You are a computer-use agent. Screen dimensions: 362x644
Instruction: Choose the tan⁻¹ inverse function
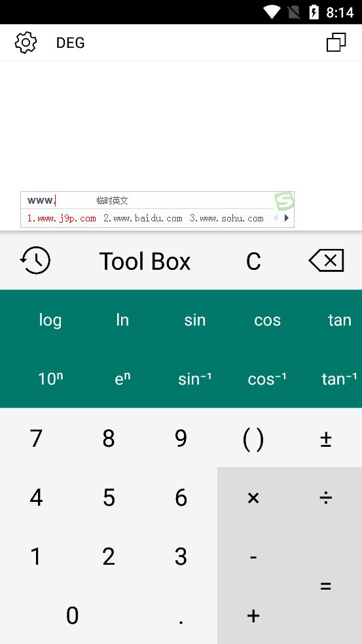tap(340, 379)
